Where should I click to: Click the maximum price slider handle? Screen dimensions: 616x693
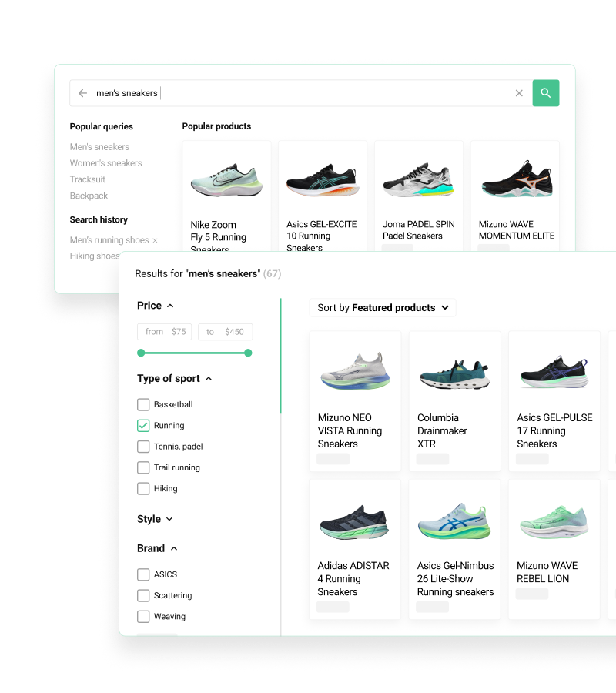pyautogui.click(x=249, y=353)
